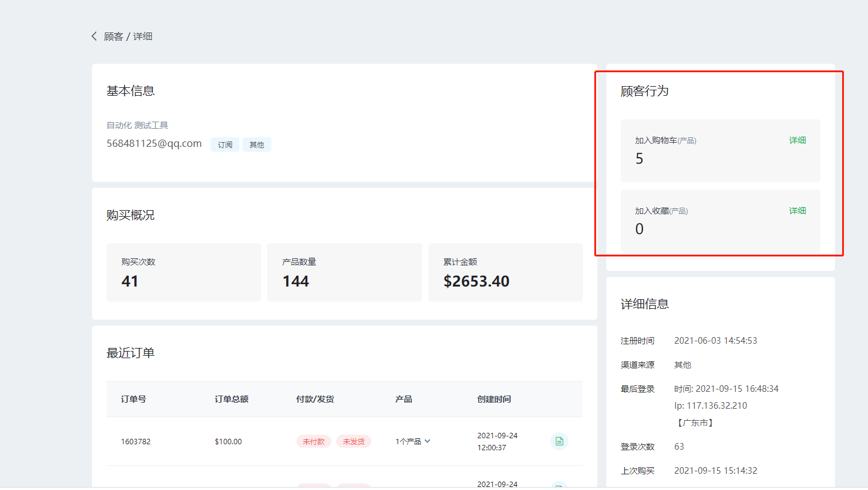Select order number 1603782
The width and height of the screenshot is (868, 490).
point(136,441)
